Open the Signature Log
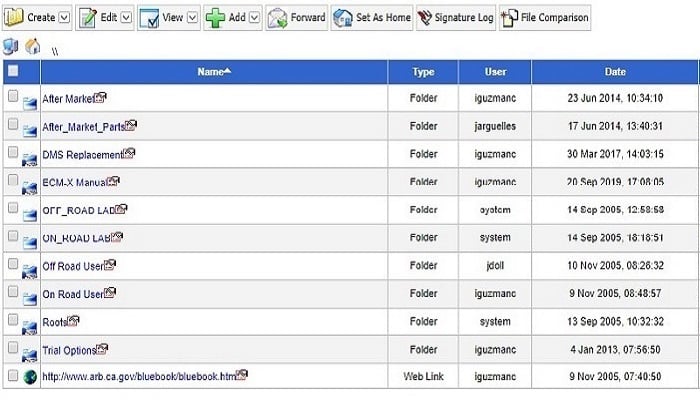This screenshot has height=400, width=700. [425, 18]
